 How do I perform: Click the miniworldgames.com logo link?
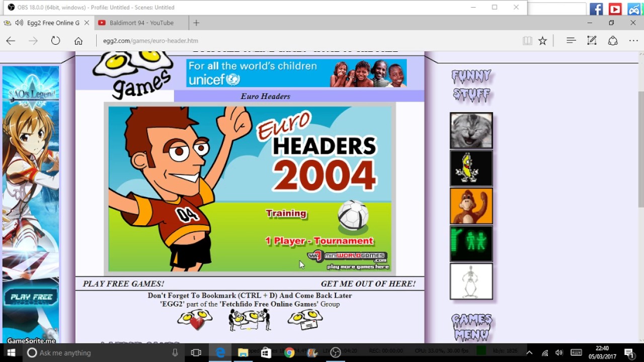pos(347,256)
